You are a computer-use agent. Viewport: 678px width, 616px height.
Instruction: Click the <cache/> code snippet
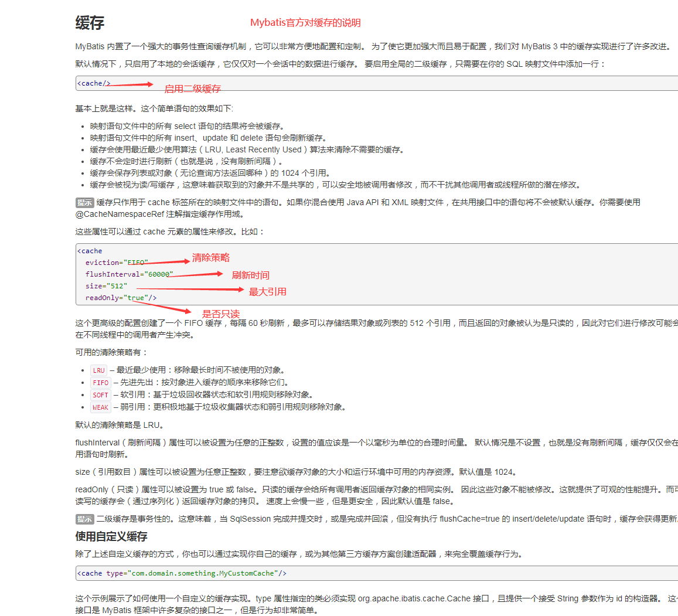coord(94,83)
